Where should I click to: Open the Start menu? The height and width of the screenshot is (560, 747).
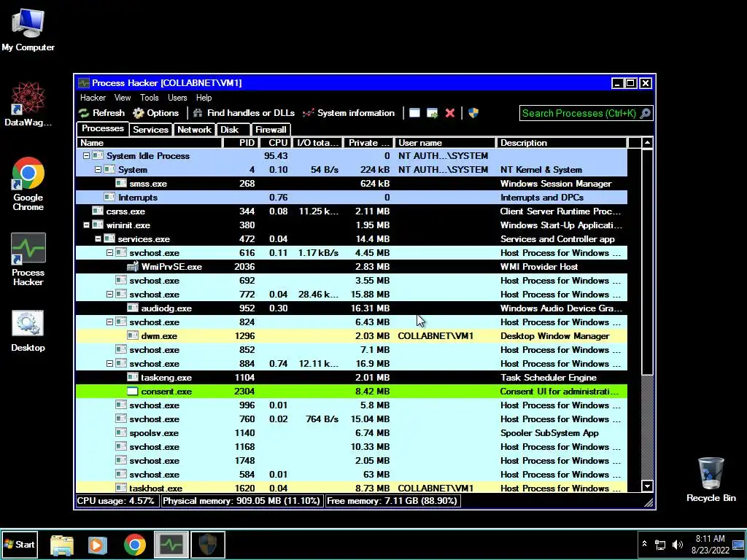[20, 544]
